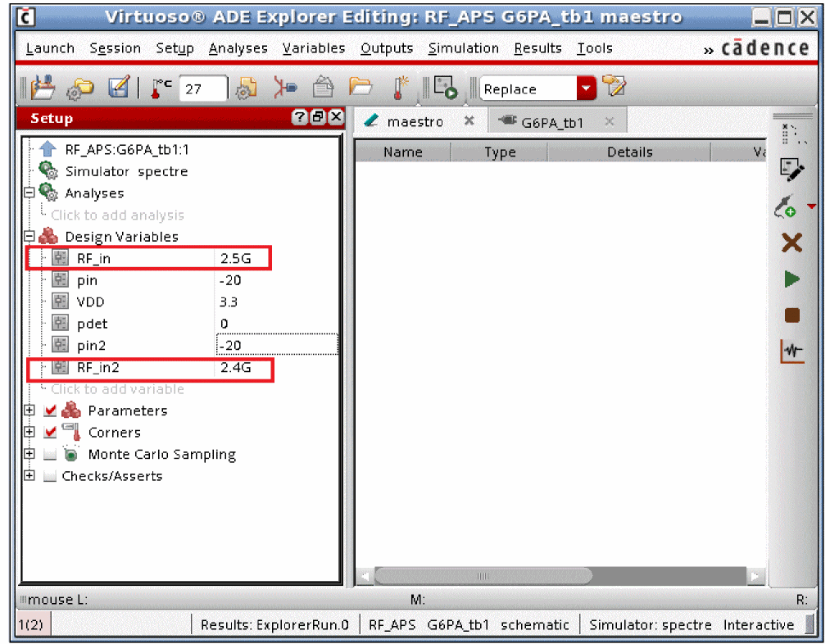Click the Details column header

tap(629, 152)
